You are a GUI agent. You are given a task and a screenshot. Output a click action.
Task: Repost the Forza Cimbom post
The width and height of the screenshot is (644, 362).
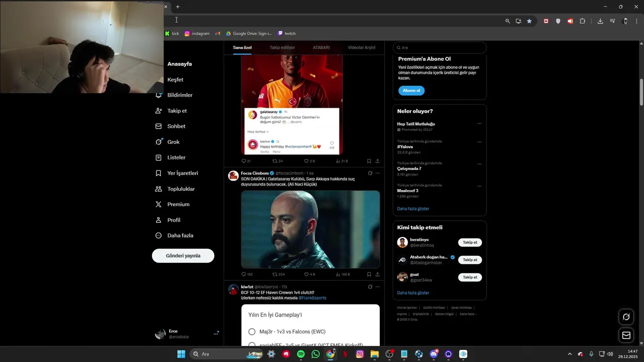(x=278, y=275)
